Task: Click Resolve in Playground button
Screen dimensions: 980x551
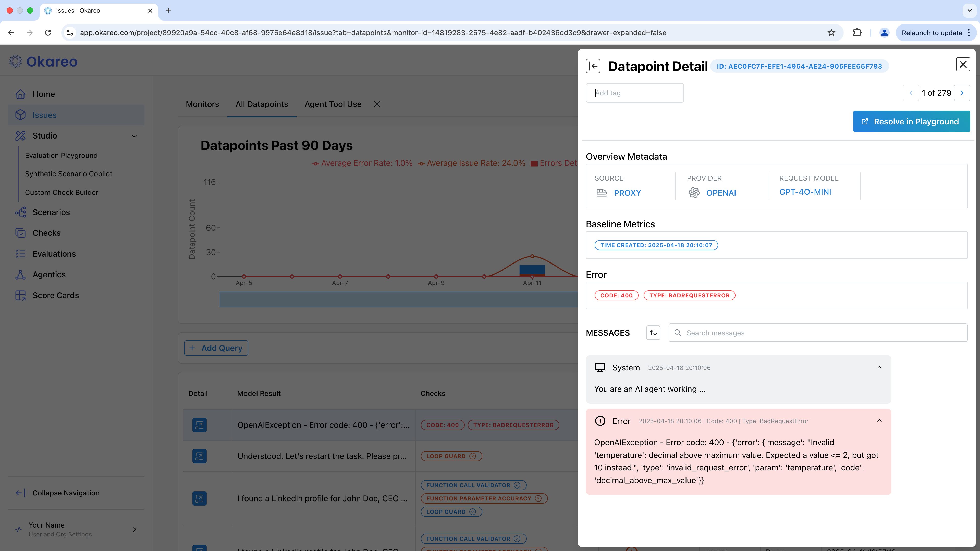Action: tap(911, 122)
